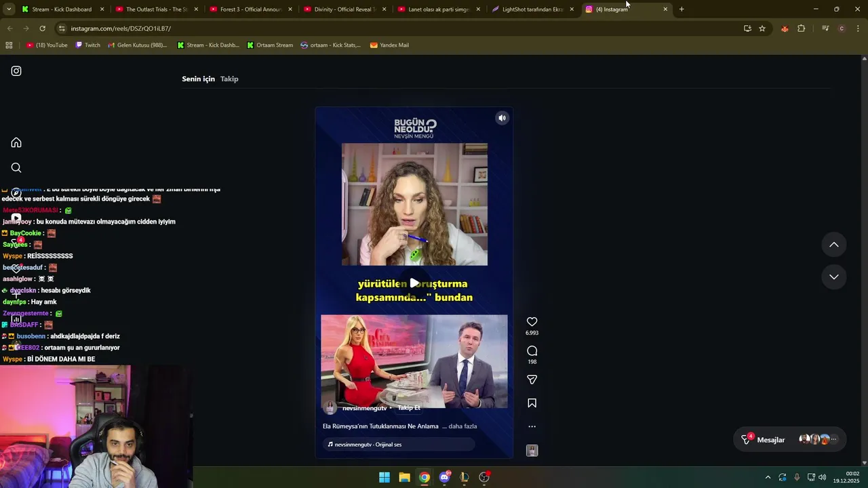This screenshot has height=488, width=868.
Task: Go back to the previous page
Action: (10, 28)
